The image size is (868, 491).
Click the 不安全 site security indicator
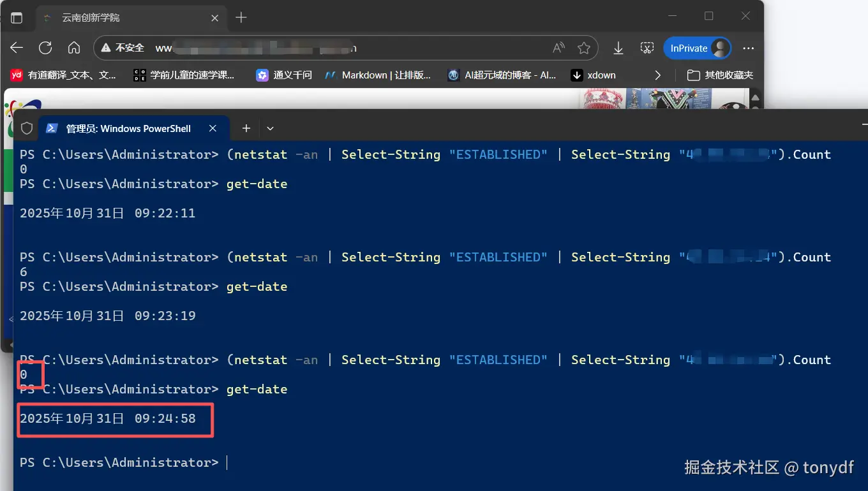coord(124,48)
